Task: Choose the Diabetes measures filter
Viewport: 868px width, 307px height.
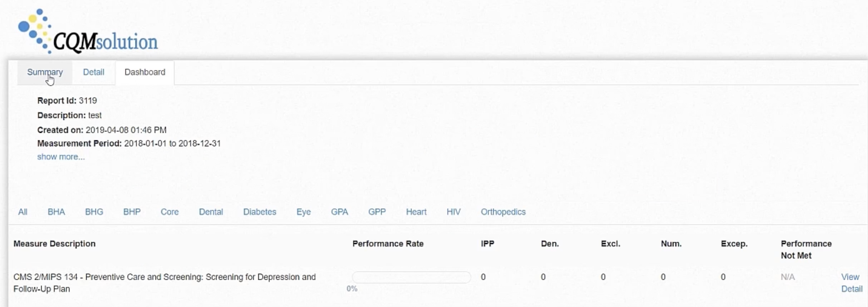Action: (259, 212)
